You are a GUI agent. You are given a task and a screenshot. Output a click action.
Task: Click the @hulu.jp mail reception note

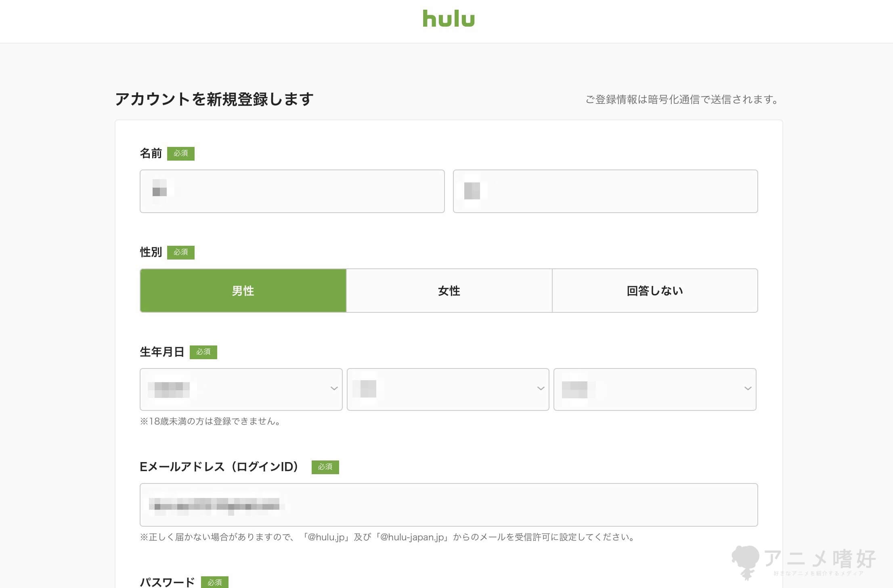(x=388, y=537)
